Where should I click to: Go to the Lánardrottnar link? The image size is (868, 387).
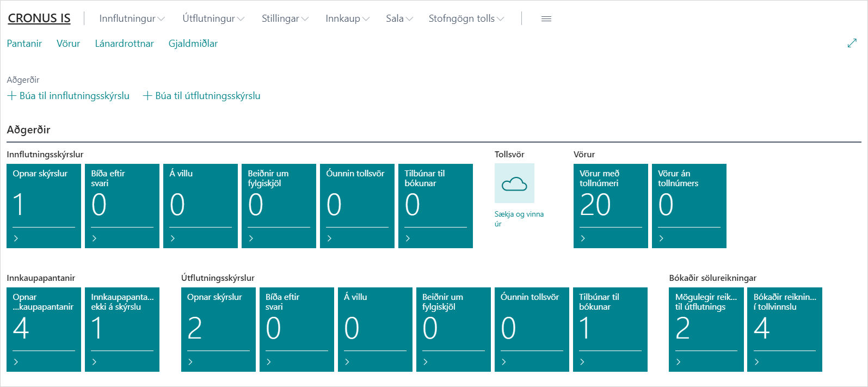click(124, 44)
